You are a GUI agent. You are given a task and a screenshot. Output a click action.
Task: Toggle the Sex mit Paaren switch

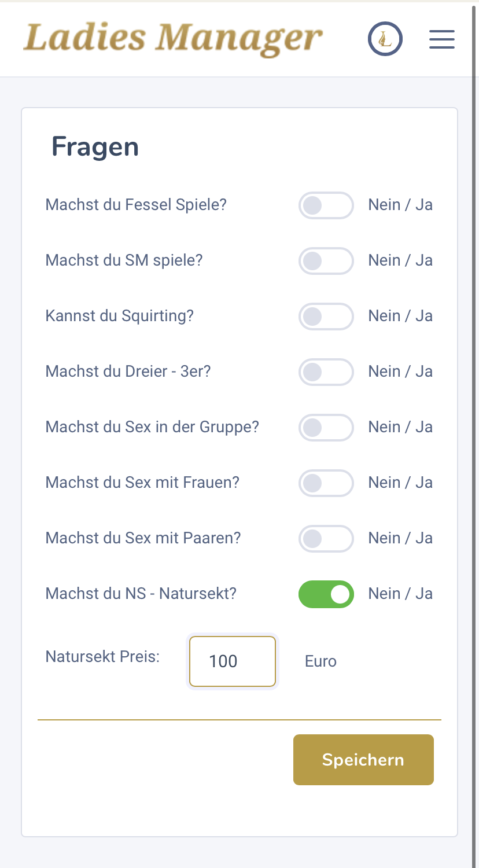(326, 539)
